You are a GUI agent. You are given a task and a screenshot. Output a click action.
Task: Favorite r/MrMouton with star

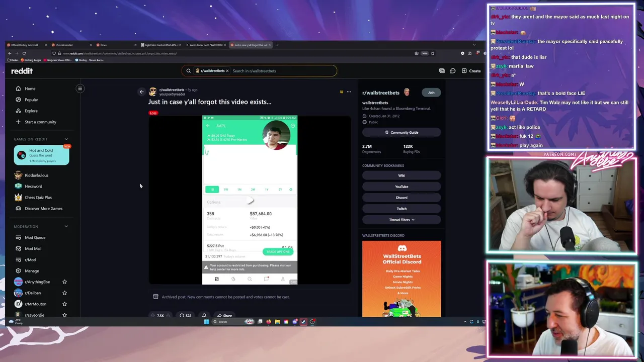tap(64, 304)
